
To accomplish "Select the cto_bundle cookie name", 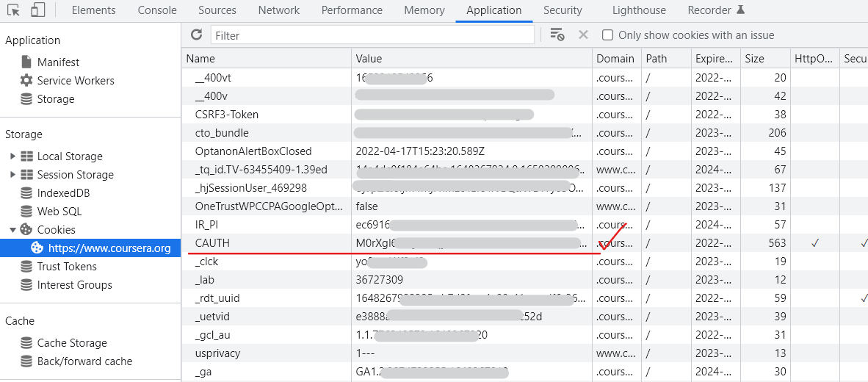I will (222, 133).
